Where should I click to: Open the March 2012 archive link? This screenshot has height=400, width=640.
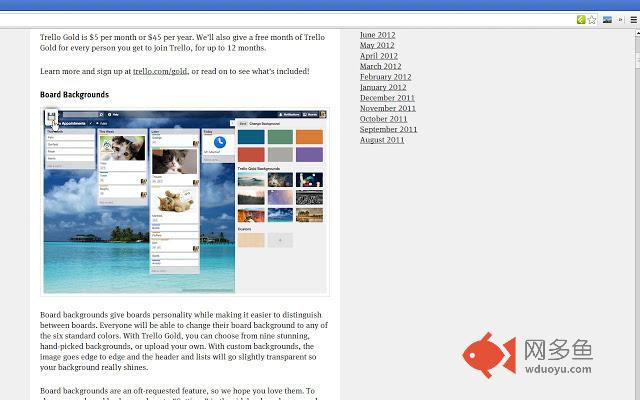[x=380, y=66]
